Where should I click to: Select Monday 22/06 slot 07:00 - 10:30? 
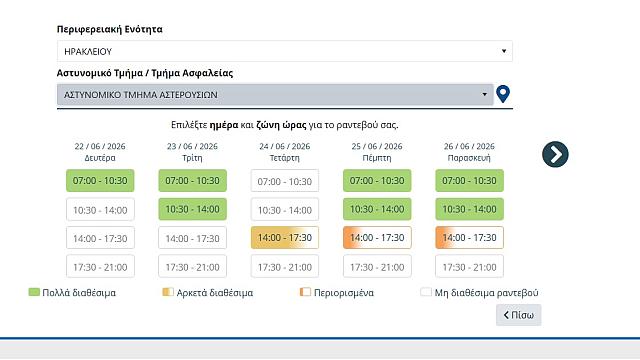click(100, 180)
